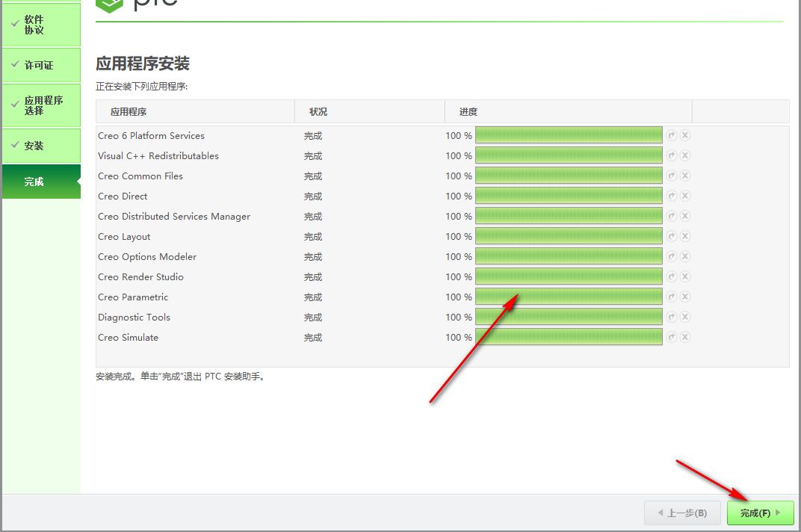Click the '100 %' value for Diagnostic Tools

(459, 317)
